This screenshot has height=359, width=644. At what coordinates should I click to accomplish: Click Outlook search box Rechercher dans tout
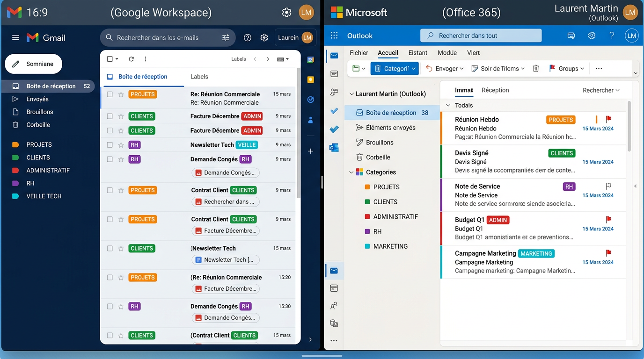[481, 36]
